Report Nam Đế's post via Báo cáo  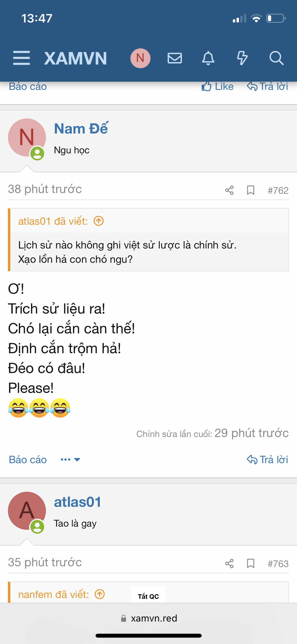pyautogui.click(x=28, y=459)
